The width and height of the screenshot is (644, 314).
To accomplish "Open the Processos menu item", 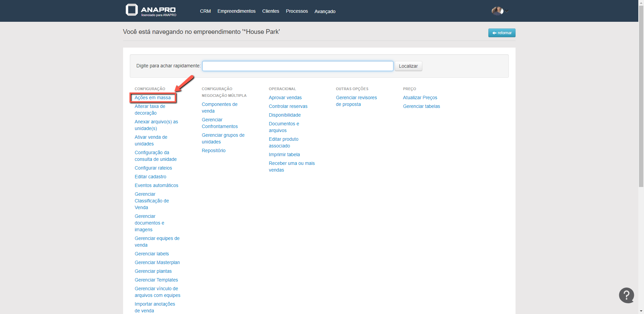I will [297, 11].
